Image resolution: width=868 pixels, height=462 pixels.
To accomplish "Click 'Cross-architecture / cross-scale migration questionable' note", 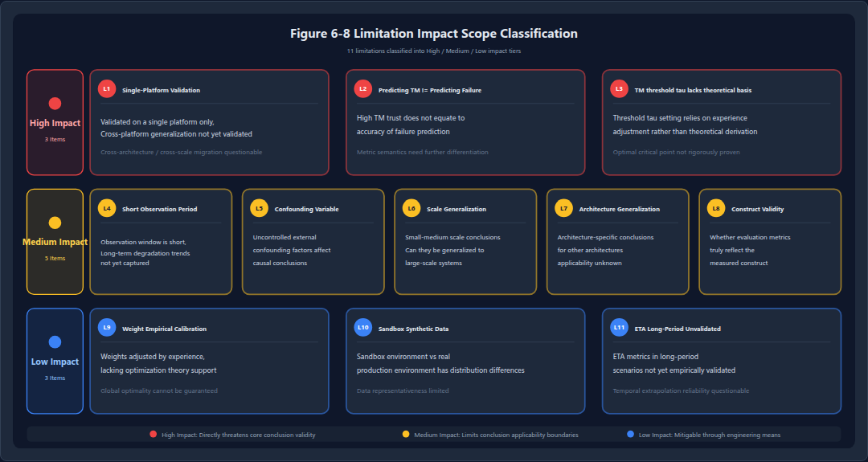I will click(x=182, y=152).
